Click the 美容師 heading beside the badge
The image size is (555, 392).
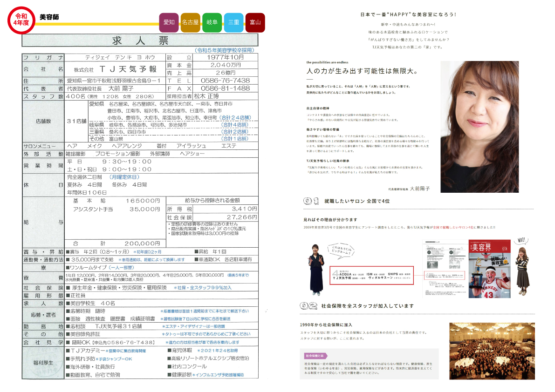(49, 17)
